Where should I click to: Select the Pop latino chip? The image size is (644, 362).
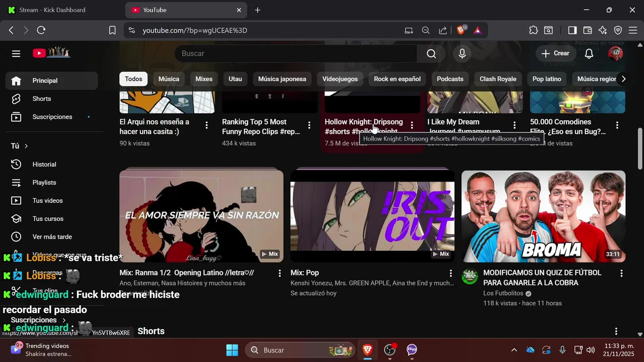point(546,79)
